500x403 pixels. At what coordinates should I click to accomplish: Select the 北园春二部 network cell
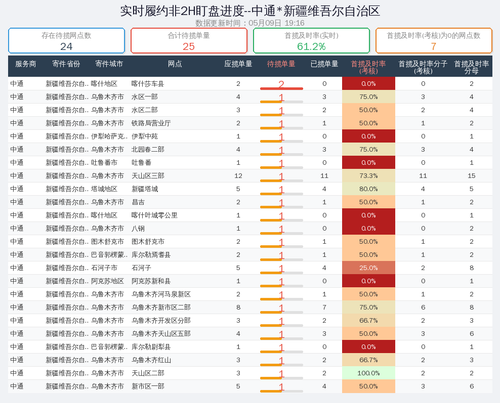coord(147,150)
